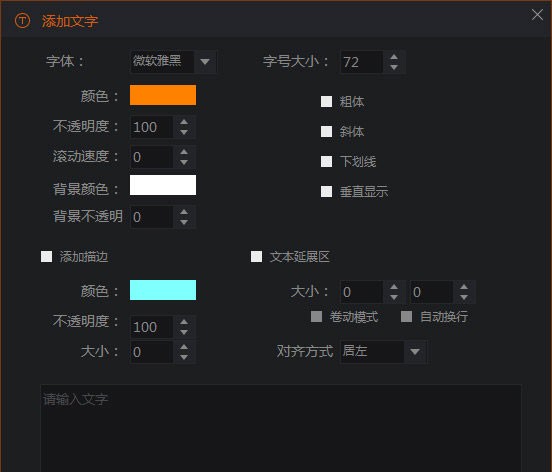Decrease 滚动速度 with down arrow
This screenshot has width=552, height=472.
click(x=184, y=162)
